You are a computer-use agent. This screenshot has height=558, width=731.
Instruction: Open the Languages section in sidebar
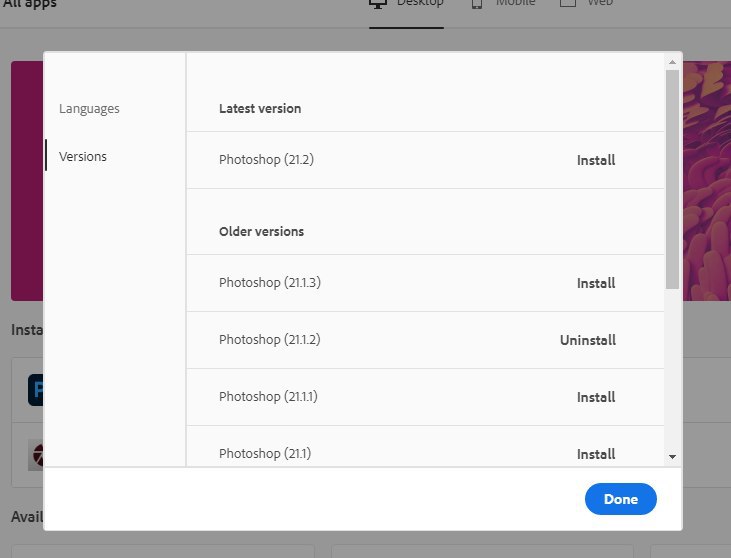pyautogui.click(x=89, y=109)
